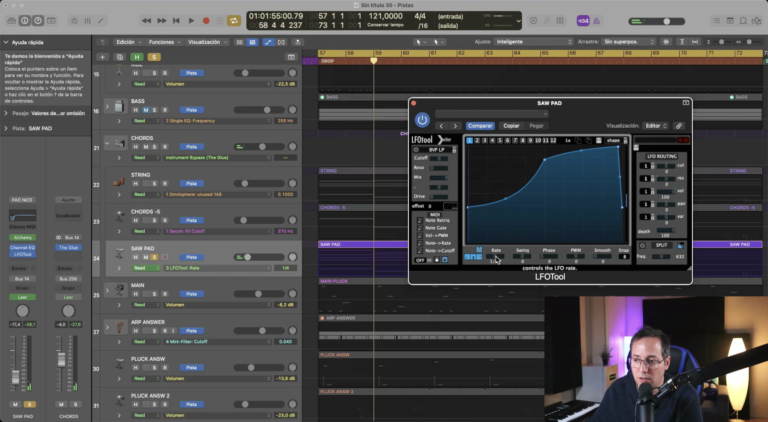Go to beginning with transport button
Screen dimensions: 768x422
pyautogui.click(x=176, y=21)
